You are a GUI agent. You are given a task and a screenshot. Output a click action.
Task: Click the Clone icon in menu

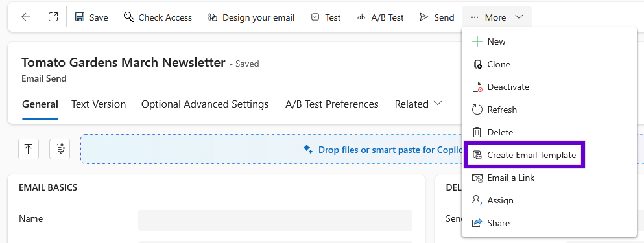pos(477,64)
